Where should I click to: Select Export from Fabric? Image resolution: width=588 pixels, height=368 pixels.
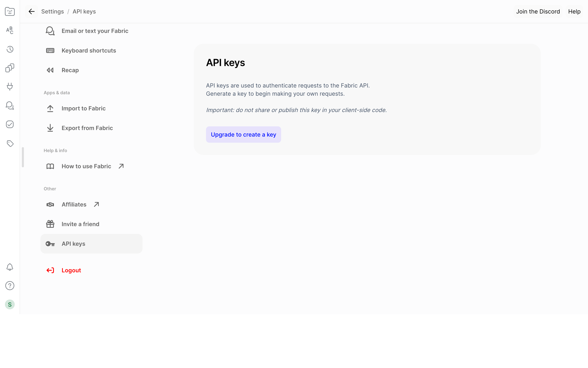click(91, 128)
